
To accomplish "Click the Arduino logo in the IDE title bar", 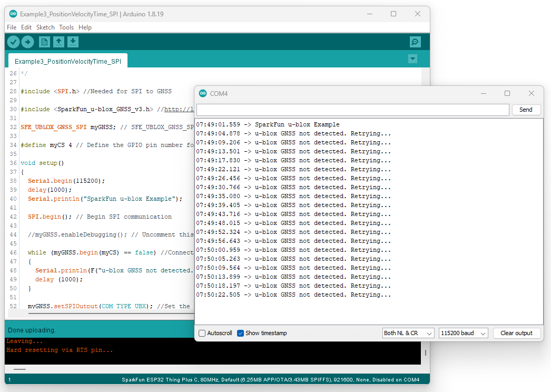I will tap(13, 14).
